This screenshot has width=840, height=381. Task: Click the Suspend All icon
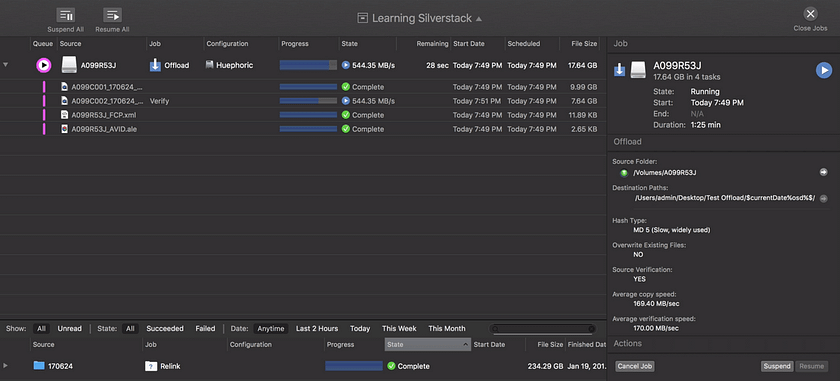click(x=65, y=15)
